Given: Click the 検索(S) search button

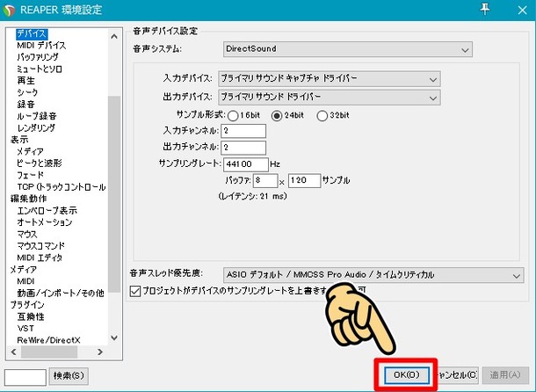Looking at the screenshot, I should pos(69,376).
